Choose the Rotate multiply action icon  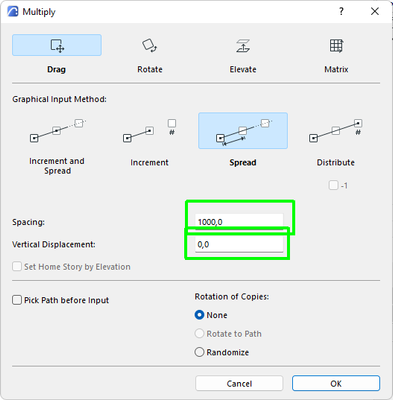pyautogui.click(x=150, y=45)
